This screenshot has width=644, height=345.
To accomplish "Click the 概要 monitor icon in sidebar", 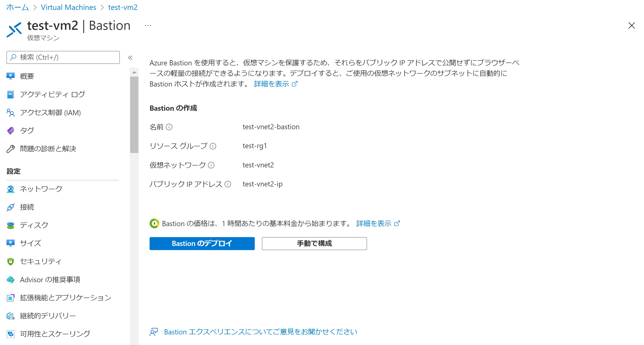I will click(11, 76).
